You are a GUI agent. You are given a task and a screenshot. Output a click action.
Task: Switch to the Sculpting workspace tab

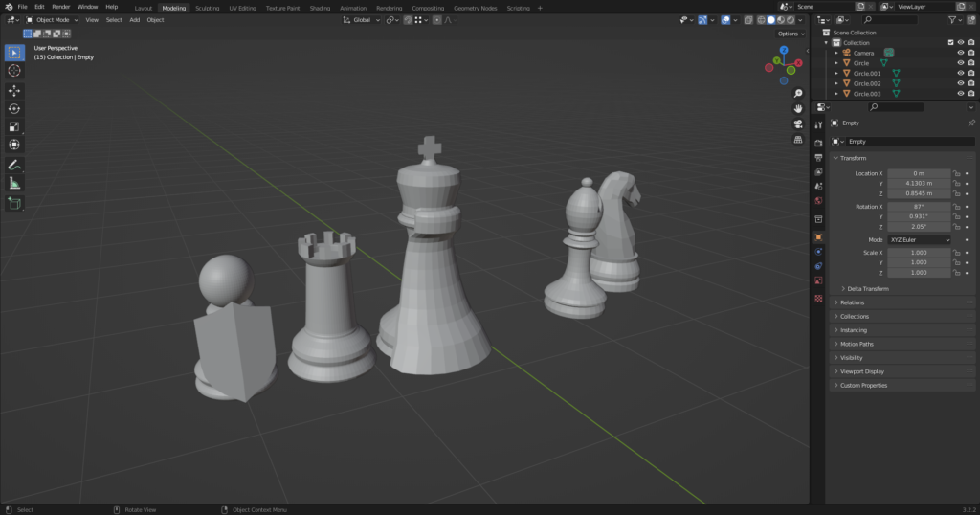(207, 8)
